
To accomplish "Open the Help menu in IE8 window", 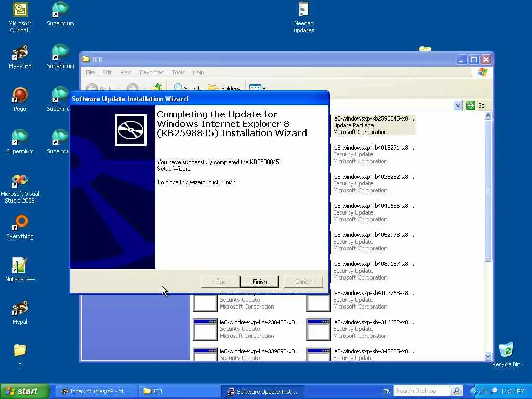I will click(198, 72).
